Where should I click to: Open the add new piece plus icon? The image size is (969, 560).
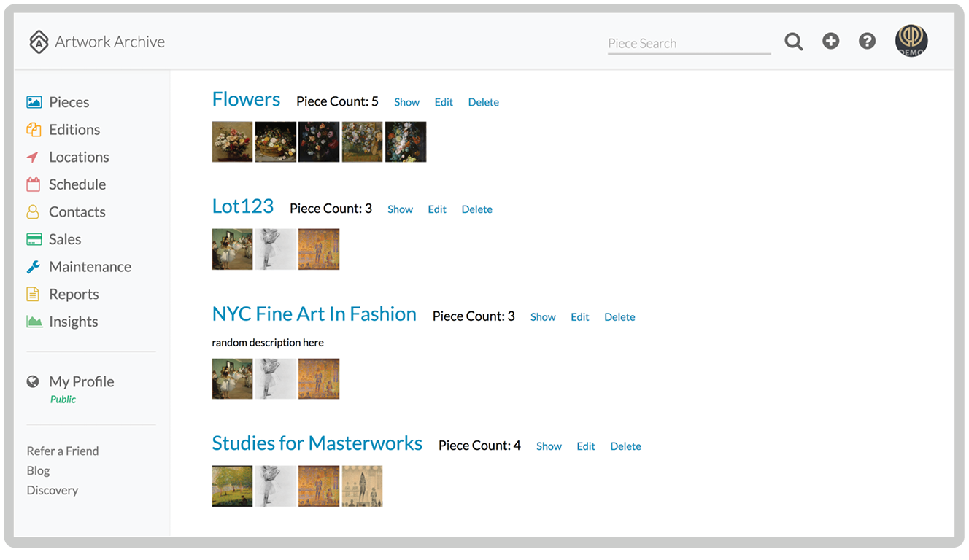[830, 41]
